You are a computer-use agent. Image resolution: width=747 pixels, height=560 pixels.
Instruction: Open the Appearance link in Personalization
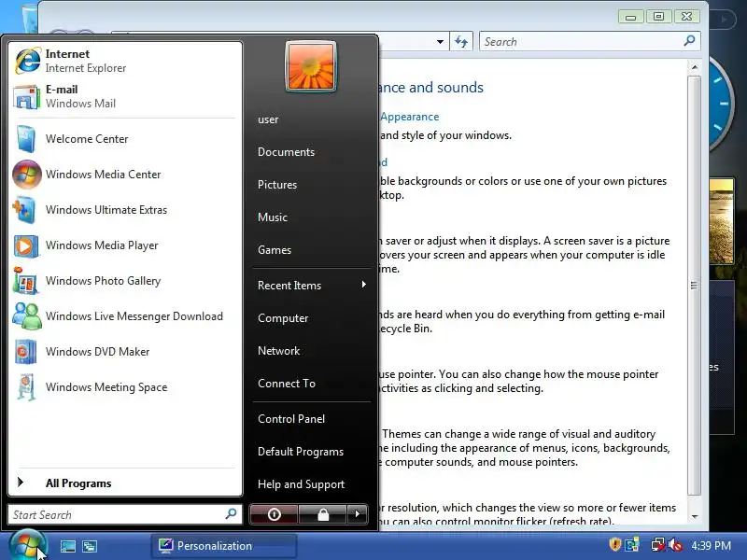410,117
